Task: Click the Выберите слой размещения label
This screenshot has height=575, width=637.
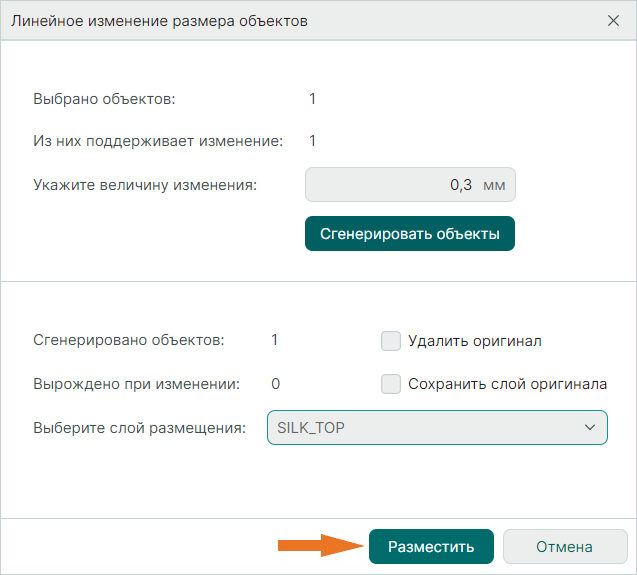Action: (x=139, y=428)
